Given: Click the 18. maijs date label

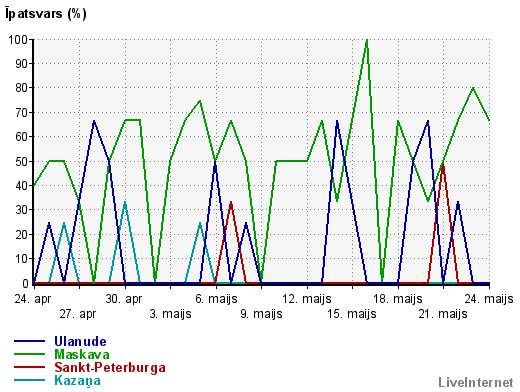Looking at the screenshot, I should coord(398,299).
